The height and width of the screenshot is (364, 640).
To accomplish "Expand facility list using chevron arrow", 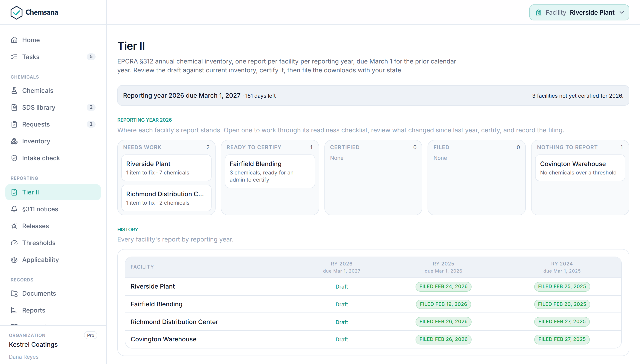I will coord(622,12).
